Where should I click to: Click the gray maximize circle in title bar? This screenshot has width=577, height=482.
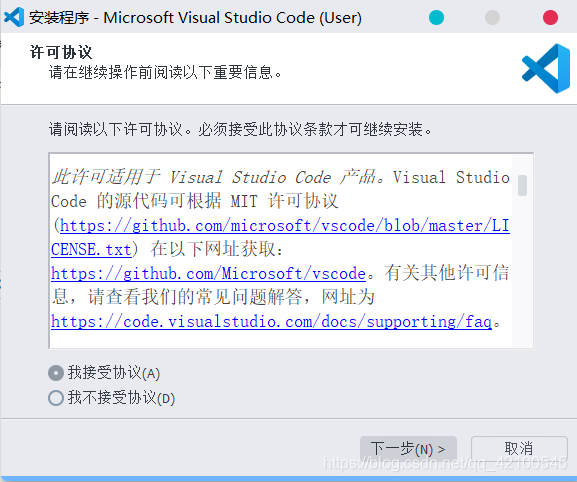click(492, 17)
